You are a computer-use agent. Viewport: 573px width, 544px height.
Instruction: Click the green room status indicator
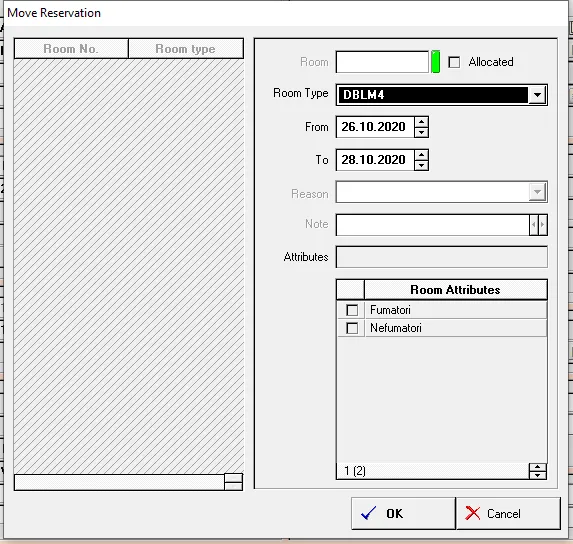[x=435, y=62]
